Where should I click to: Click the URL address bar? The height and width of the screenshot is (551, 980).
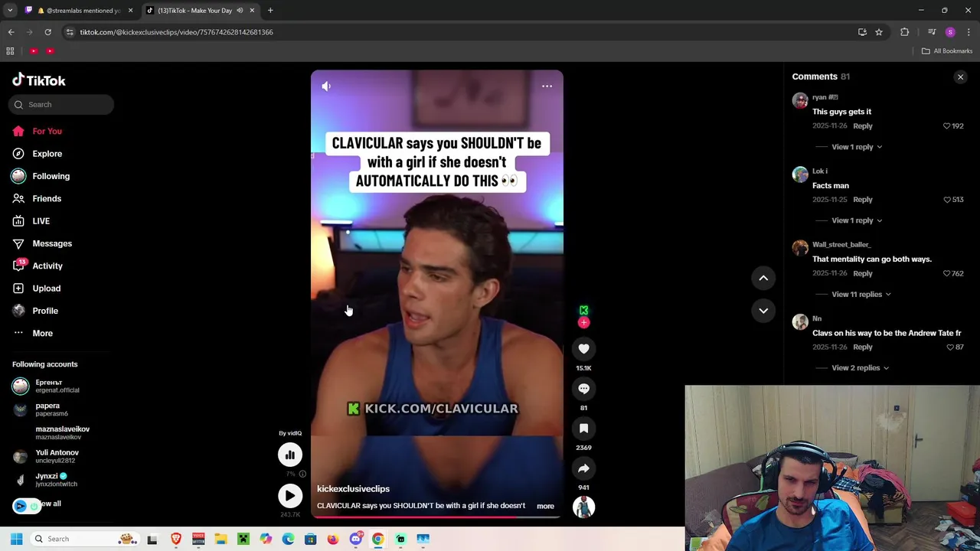click(x=459, y=32)
